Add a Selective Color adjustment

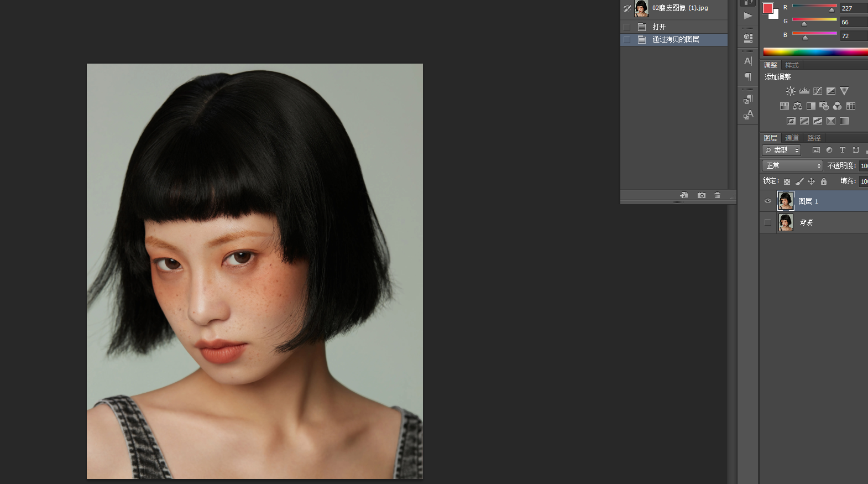coord(831,121)
